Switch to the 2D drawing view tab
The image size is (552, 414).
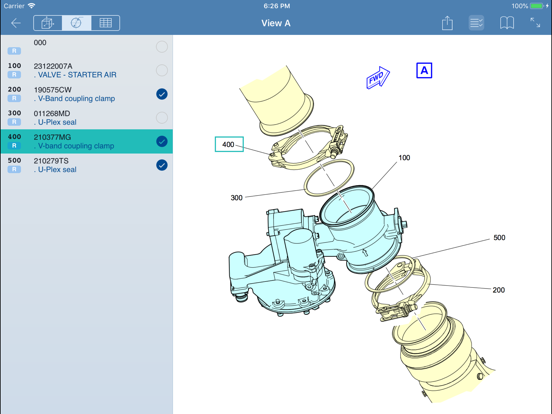pyautogui.click(x=76, y=23)
